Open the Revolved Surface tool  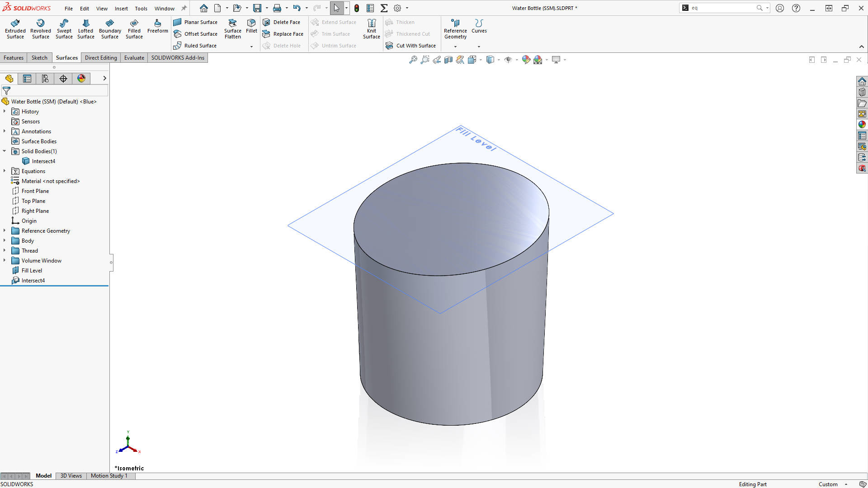41,28
